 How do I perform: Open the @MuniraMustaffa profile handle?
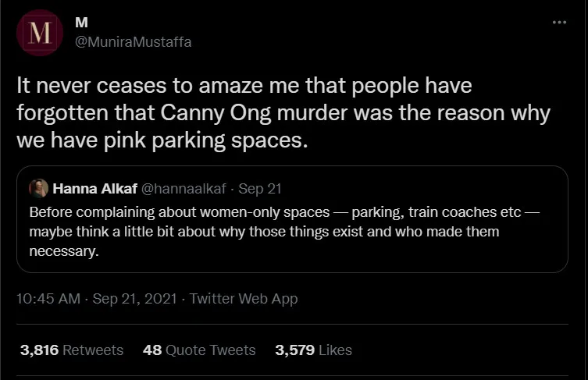pos(133,42)
